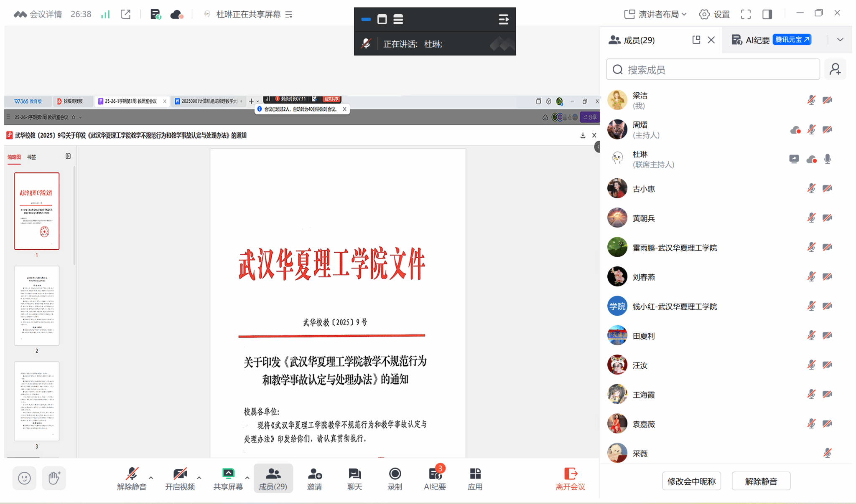Image resolution: width=856 pixels, height=504 pixels.
Task: Toggle microphone with 解除静音 icon
Action: (x=132, y=474)
